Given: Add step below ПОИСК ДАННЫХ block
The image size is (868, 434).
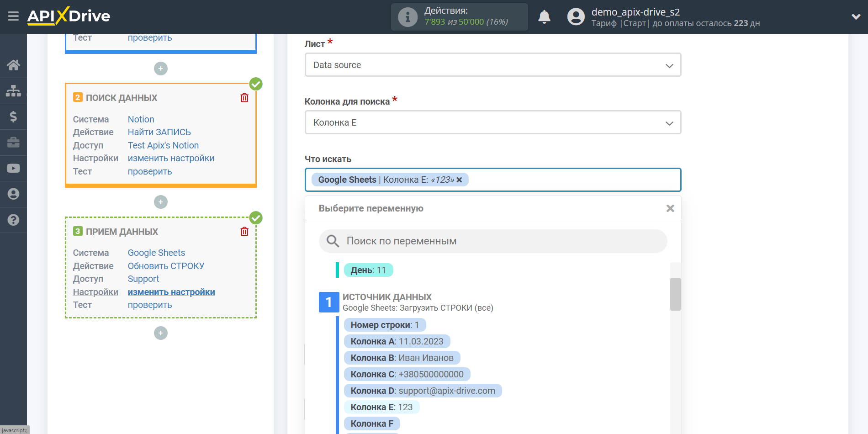Looking at the screenshot, I should tap(161, 202).
